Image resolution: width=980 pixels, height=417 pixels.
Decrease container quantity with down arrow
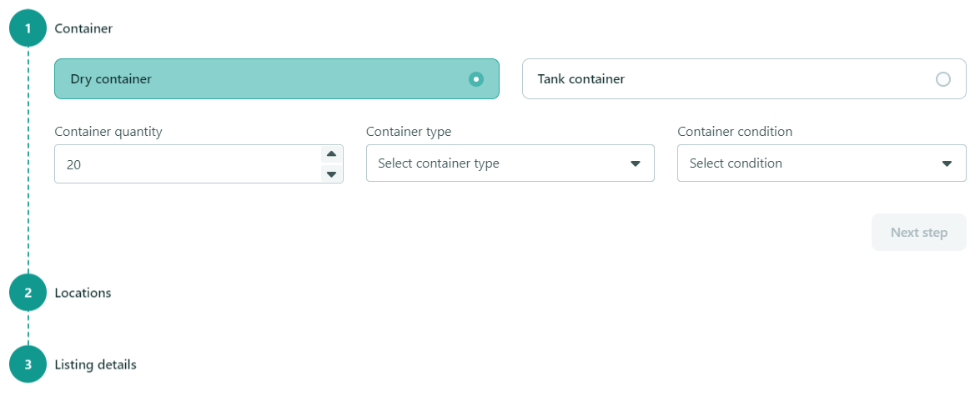tap(331, 173)
